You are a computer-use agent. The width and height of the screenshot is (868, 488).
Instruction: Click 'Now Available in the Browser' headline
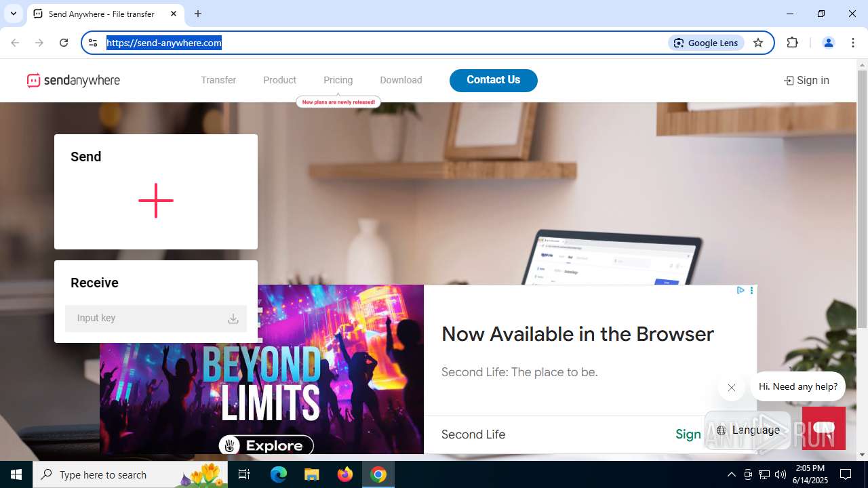(578, 334)
